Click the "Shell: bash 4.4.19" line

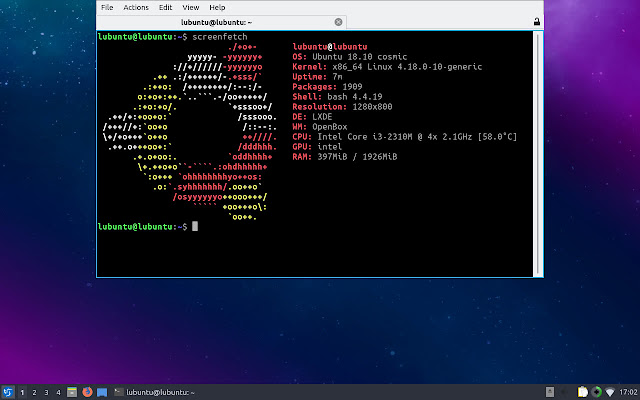coord(337,97)
